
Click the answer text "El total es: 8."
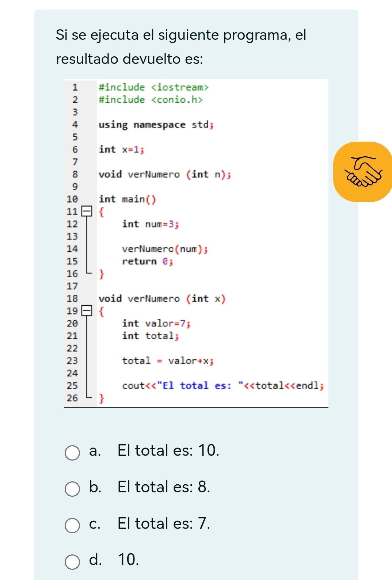coord(164,487)
